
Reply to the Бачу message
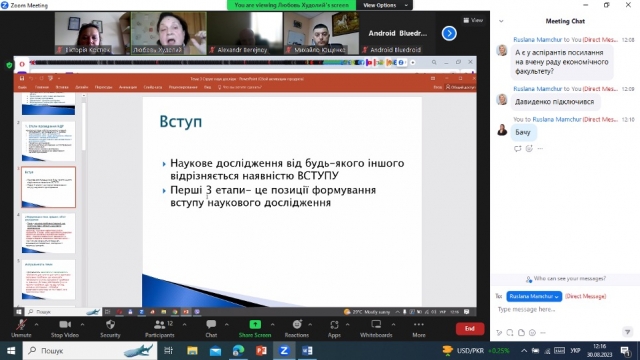tap(518, 149)
